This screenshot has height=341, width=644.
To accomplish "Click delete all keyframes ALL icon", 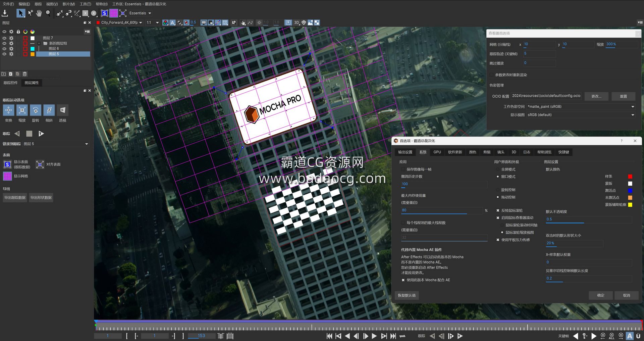I will 612,336.
